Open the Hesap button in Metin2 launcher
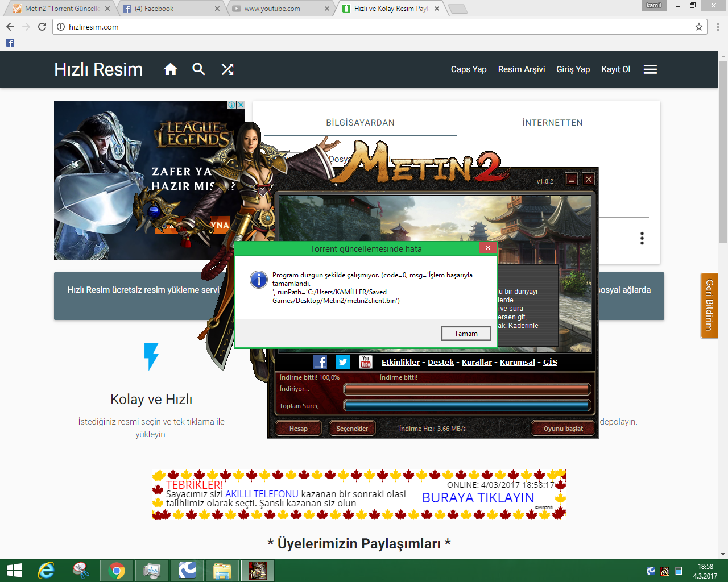The height and width of the screenshot is (582, 728). click(x=298, y=429)
